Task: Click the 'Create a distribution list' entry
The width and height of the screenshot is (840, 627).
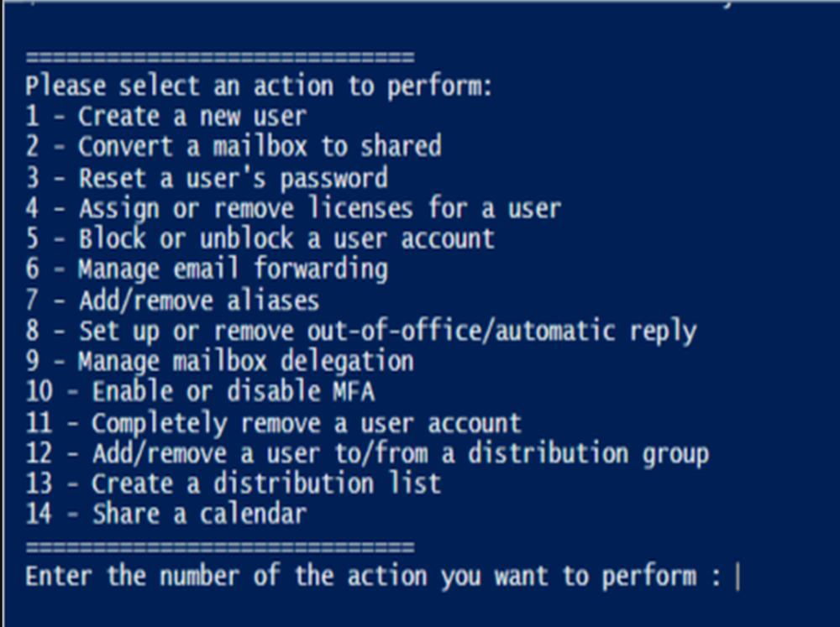Action: coord(233,483)
